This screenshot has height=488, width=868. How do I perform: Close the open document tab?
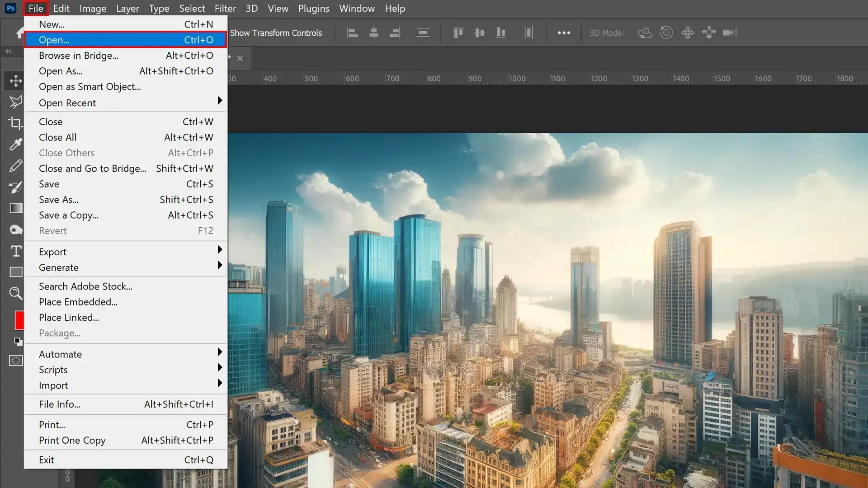click(240, 58)
